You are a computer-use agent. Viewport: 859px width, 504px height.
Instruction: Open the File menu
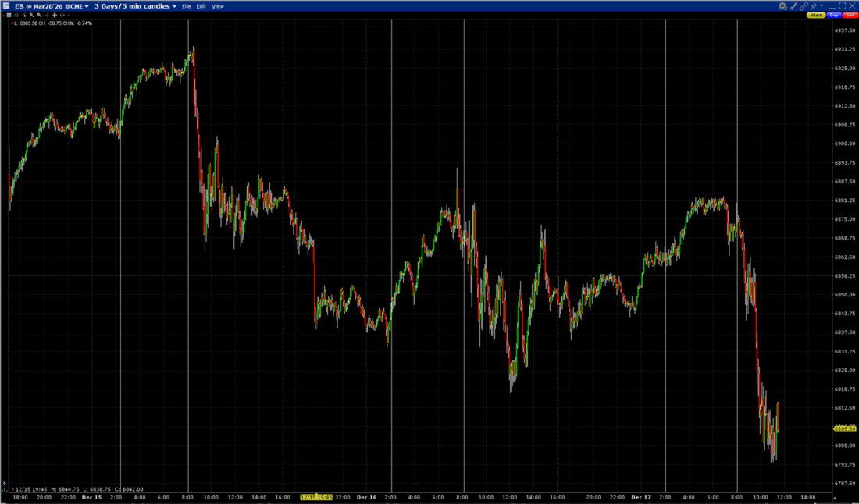186,5
